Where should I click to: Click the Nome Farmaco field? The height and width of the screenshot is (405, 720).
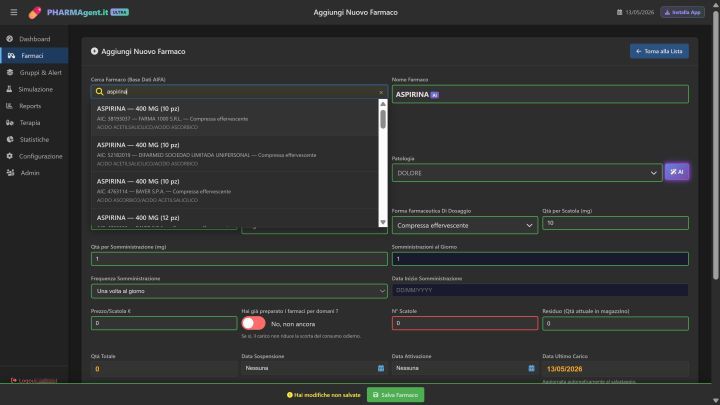point(540,94)
